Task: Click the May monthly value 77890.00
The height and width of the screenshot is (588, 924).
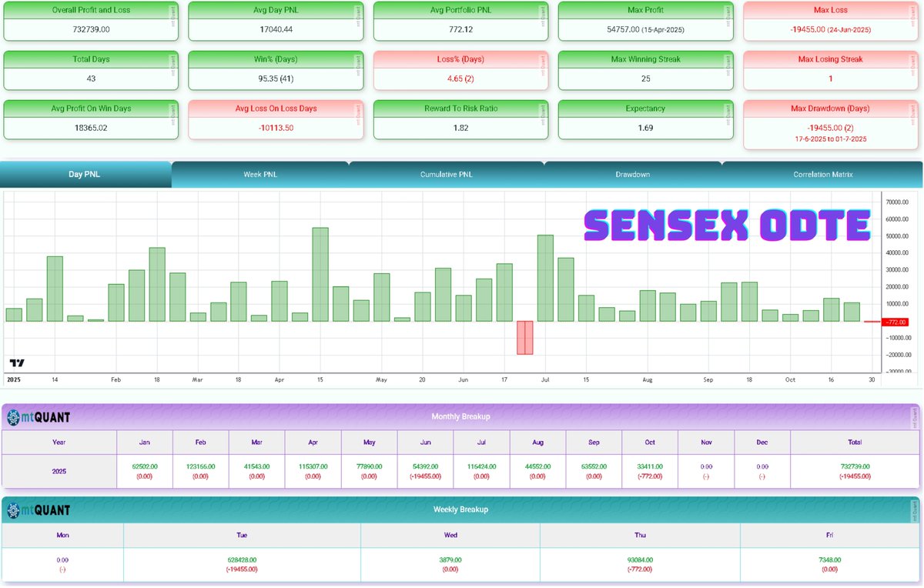Action: [370, 466]
